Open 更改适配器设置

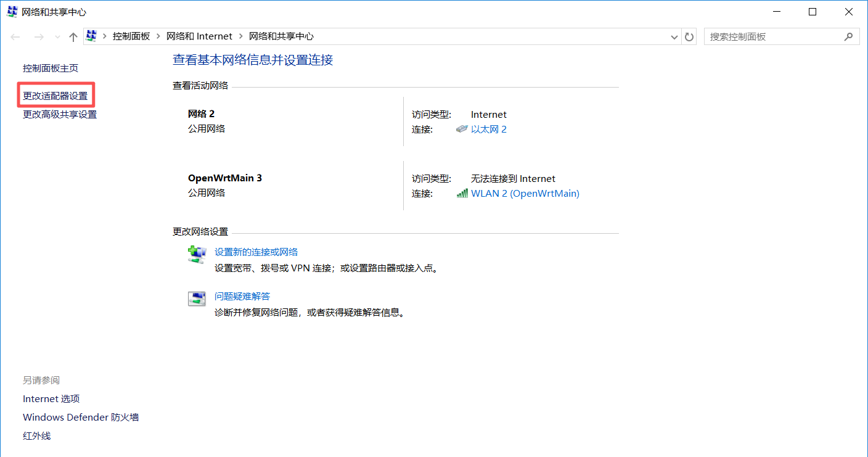[x=55, y=94]
